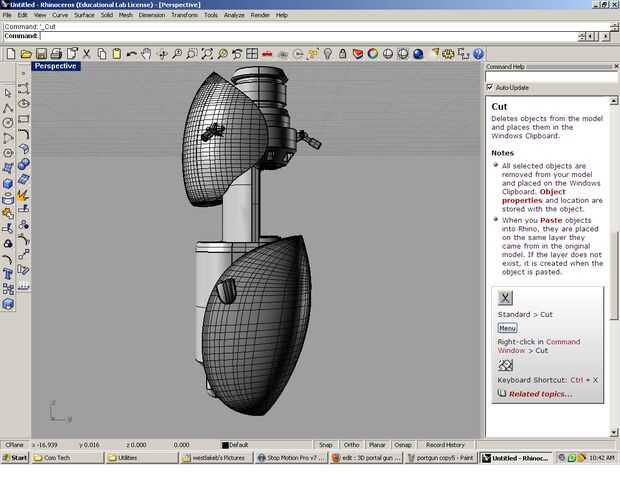Open the Analyze menu
Image resolution: width=620 pixels, height=496 pixels.
(x=234, y=15)
